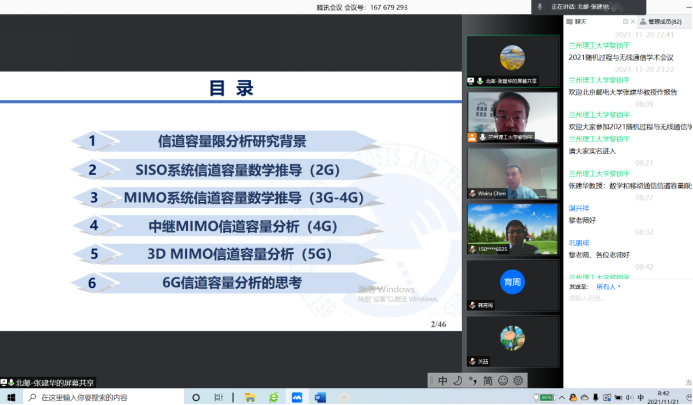Viewport: 693px width, 405px height.
Task: Toggle simplified '简' character mode in IME bar
Action: tap(488, 381)
